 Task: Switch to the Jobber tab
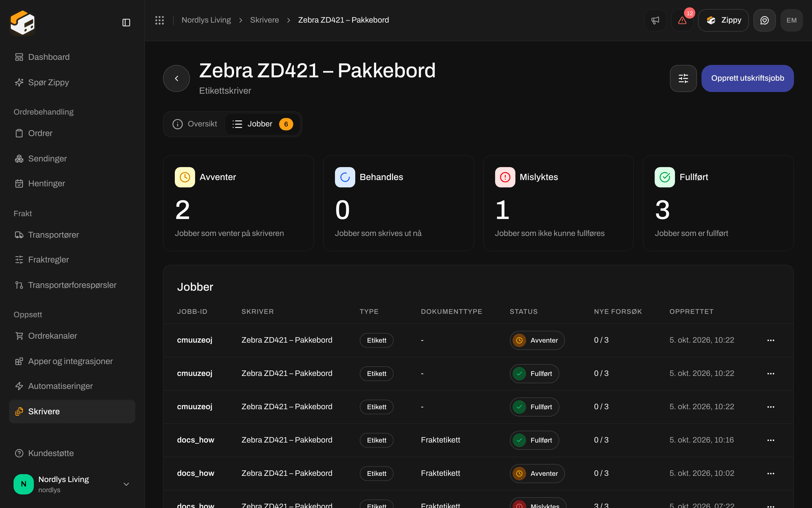pos(262,124)
